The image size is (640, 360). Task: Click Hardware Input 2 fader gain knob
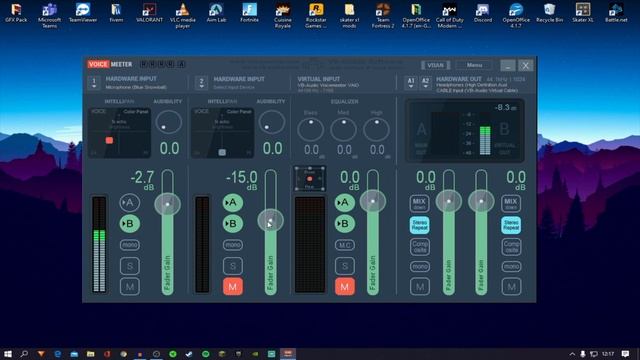(x=271, y=221)
